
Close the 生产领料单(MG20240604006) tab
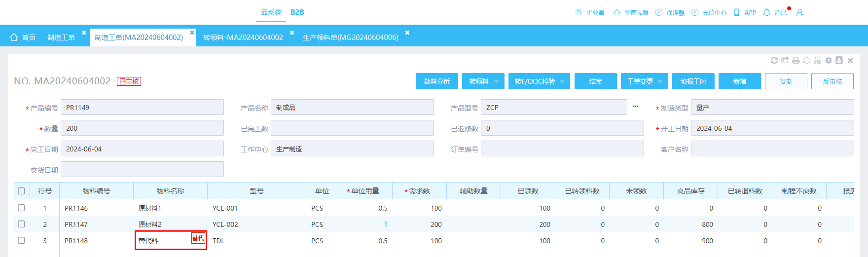click(407, 33)
